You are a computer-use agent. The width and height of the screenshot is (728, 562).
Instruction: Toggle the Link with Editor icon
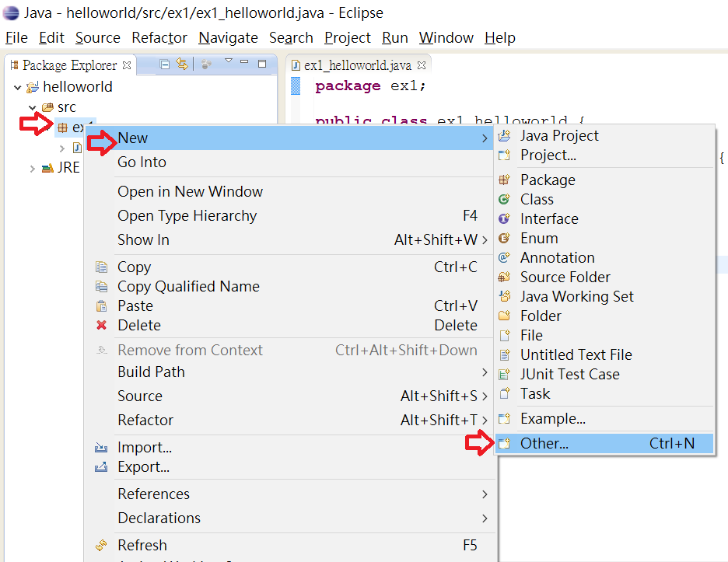click(182, 65)
